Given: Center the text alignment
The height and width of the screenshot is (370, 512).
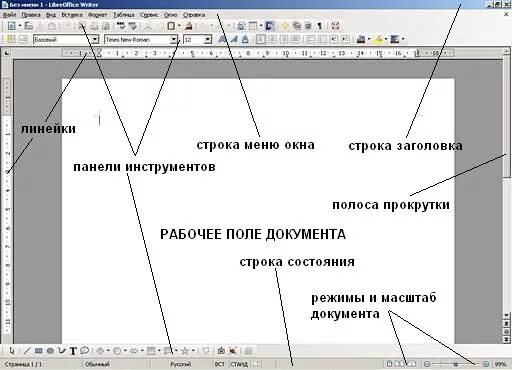Looking at the screenshot, I should 272,39.
